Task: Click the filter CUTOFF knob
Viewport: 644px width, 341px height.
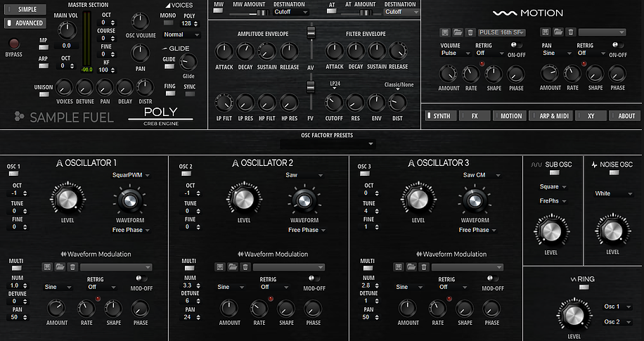Action: pos(334,103)
